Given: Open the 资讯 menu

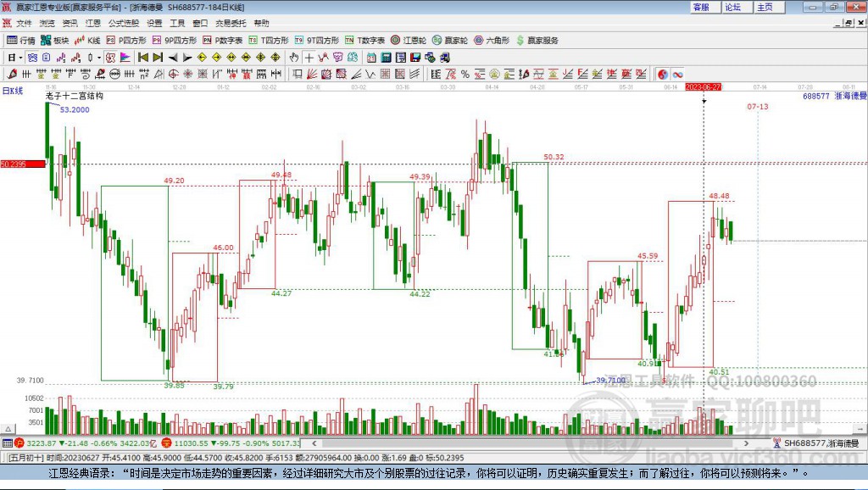Looking at the screenshot, I should [x=70, y=23].
